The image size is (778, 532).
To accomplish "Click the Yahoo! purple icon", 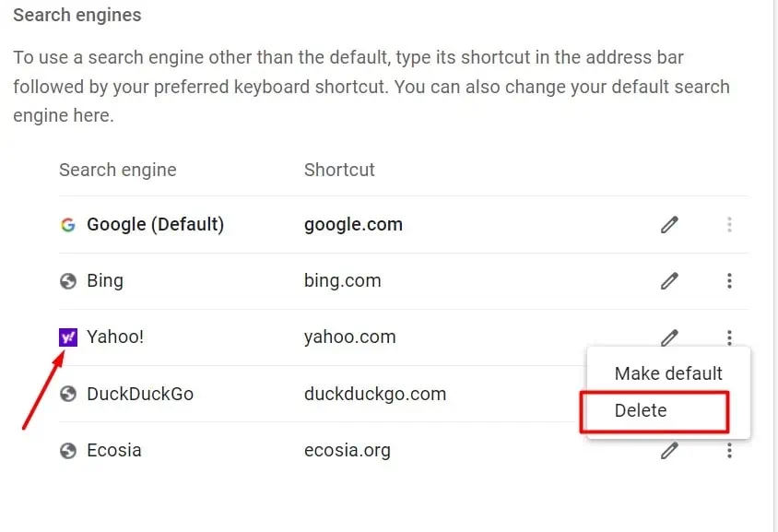I will tap(67, 337).
